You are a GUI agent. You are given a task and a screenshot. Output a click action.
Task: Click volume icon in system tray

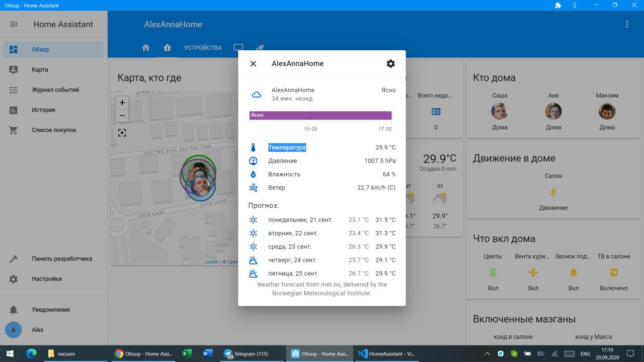pos(540,353)
